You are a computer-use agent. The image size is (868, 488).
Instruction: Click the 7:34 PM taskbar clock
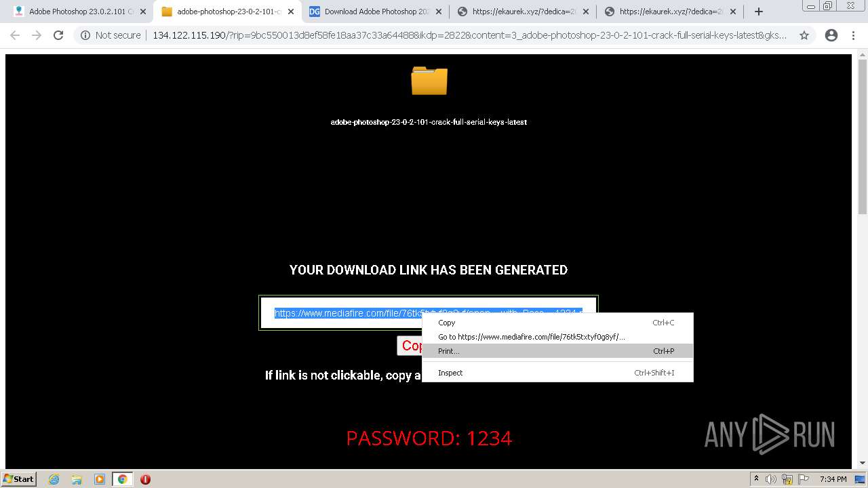pos(833,479)
